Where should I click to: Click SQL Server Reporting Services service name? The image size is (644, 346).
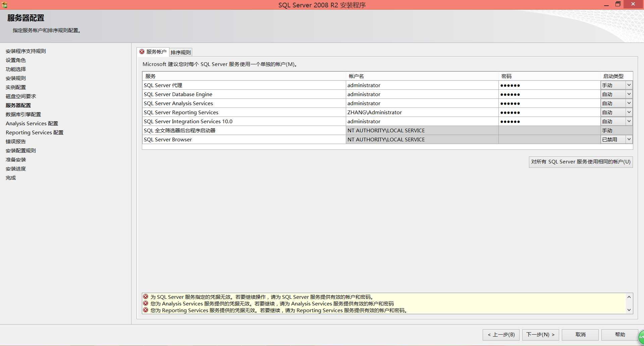pyautogui.click(x=181, y=112)
